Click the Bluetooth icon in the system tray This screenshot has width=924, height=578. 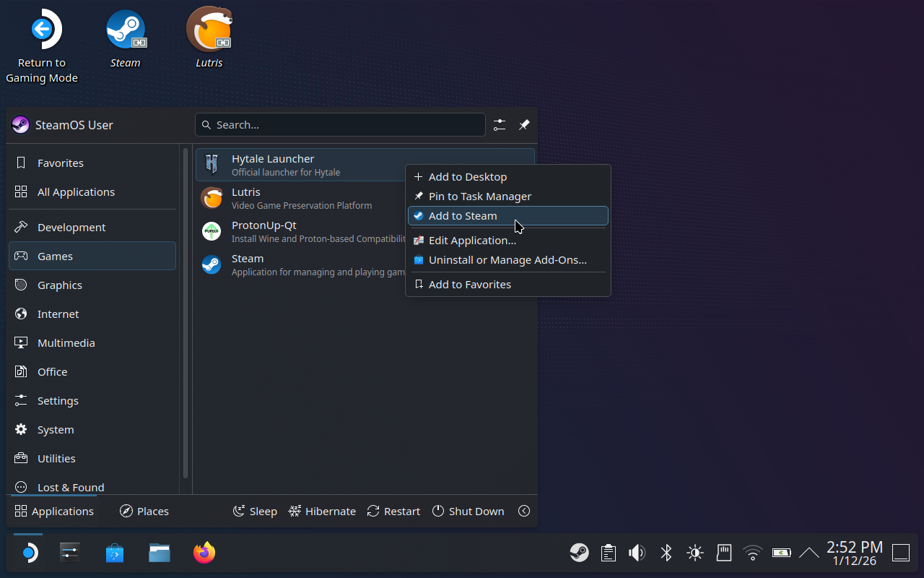tap(666, 552)
